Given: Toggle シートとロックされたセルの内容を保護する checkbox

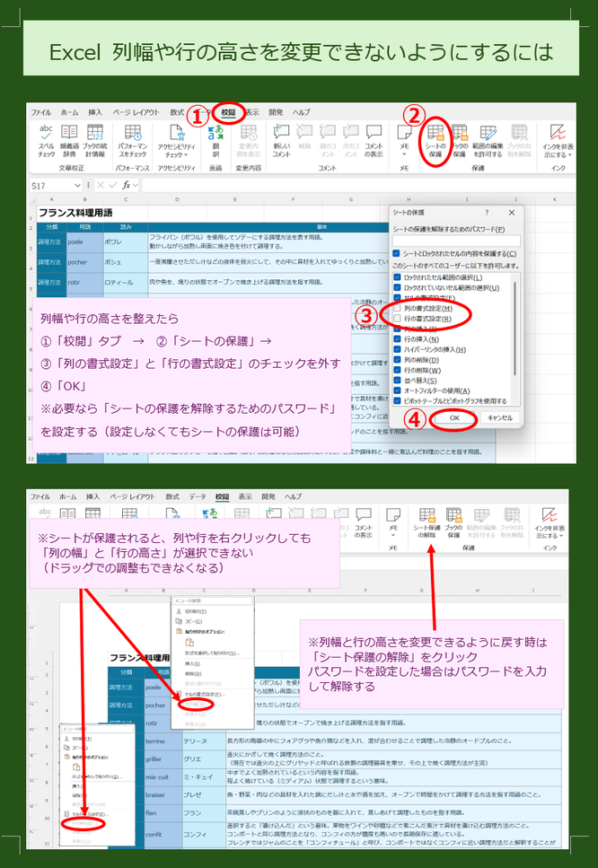Looking at the screenshot, I should pos(397,253).
